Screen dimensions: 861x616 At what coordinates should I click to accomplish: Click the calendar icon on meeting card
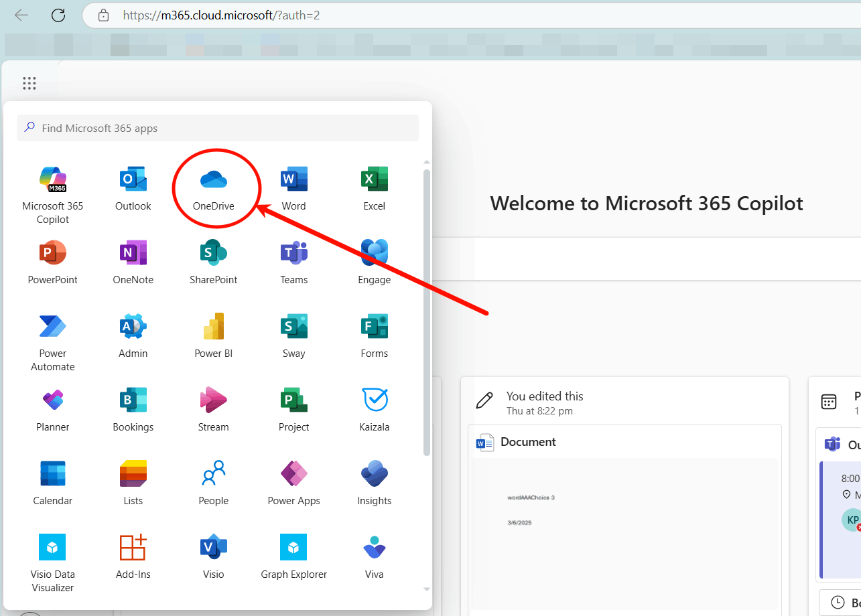pyautogui.click(x=829, y=401)
